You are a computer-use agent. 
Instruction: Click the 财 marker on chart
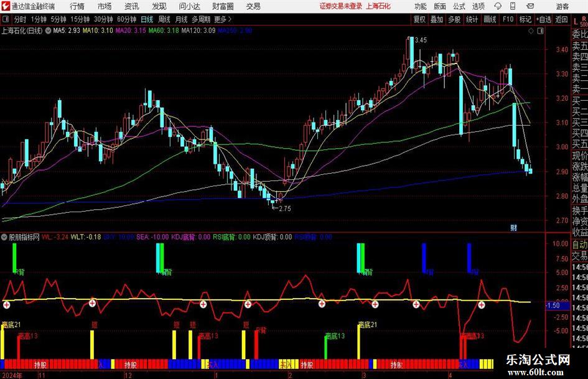[514, 227]
